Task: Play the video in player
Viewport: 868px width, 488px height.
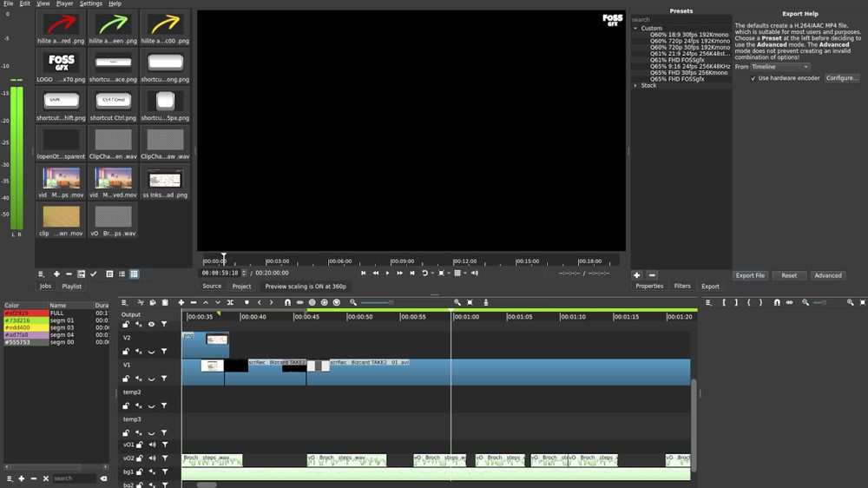Action: pos(387,273)
